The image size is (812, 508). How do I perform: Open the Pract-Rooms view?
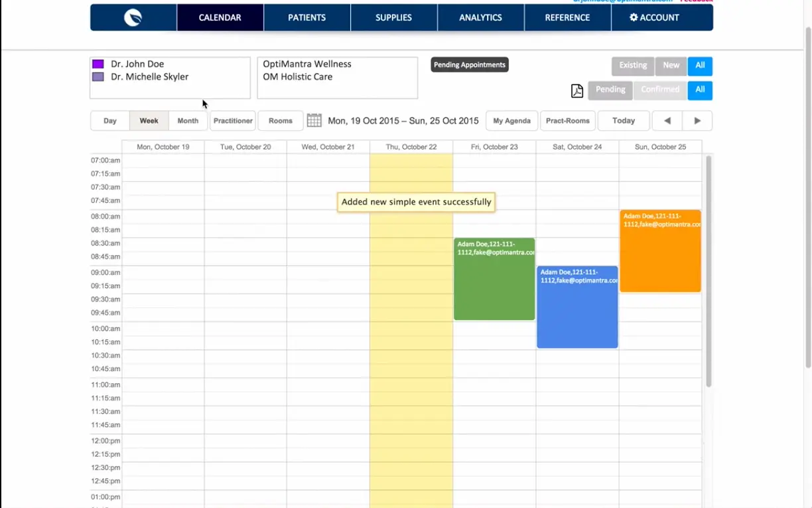(568, 120)
